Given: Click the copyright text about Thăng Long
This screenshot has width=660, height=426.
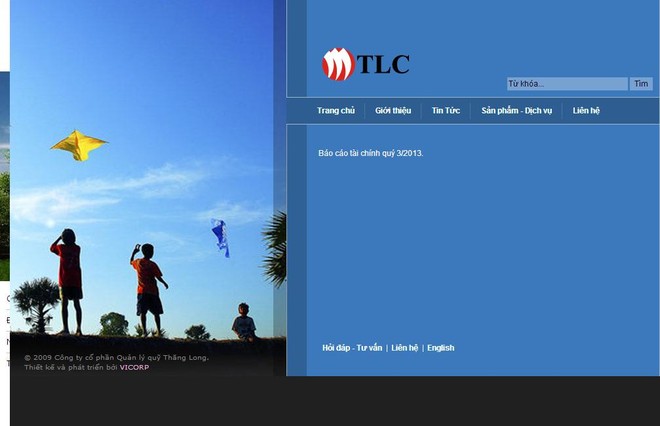Looking at the screenshot, I should point(116,357).
